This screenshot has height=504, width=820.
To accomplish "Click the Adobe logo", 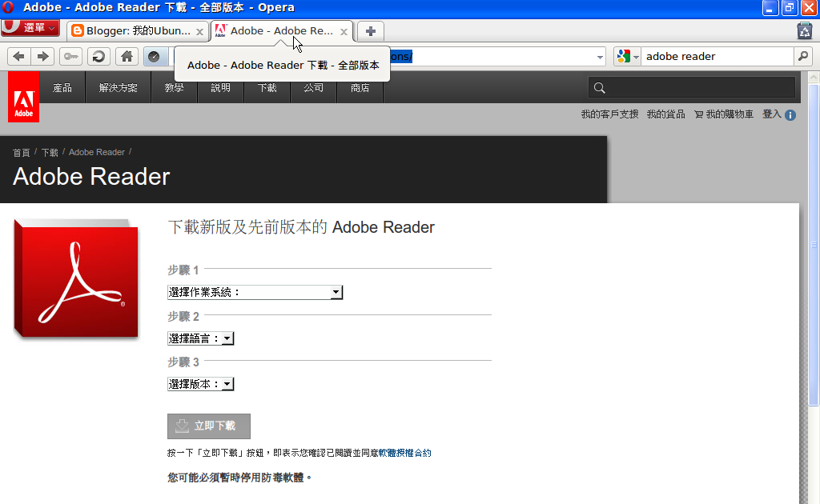I will (x=23, y=97).
